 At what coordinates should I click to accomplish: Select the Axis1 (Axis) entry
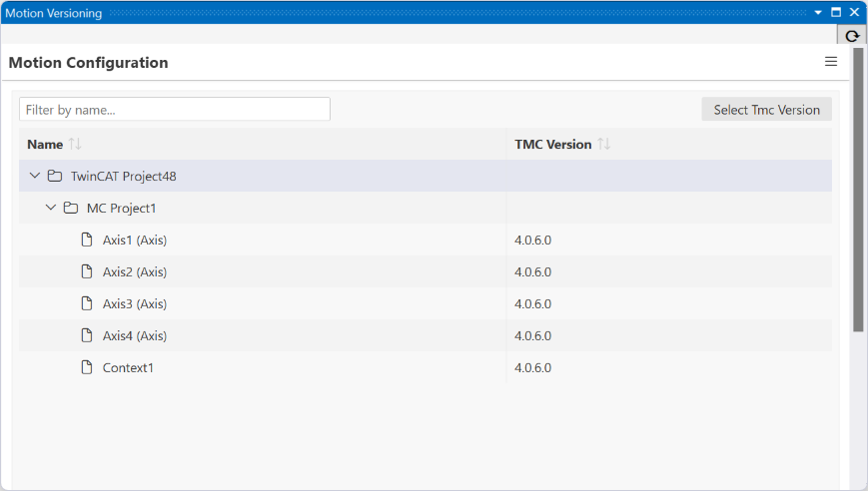pyautogui.click(x=135, y=240)
